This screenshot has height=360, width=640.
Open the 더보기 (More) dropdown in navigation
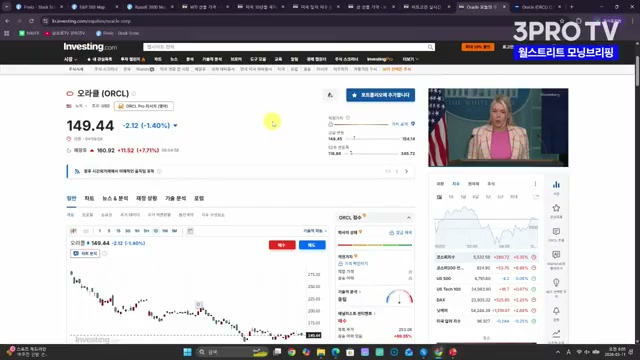pos(410,59)
